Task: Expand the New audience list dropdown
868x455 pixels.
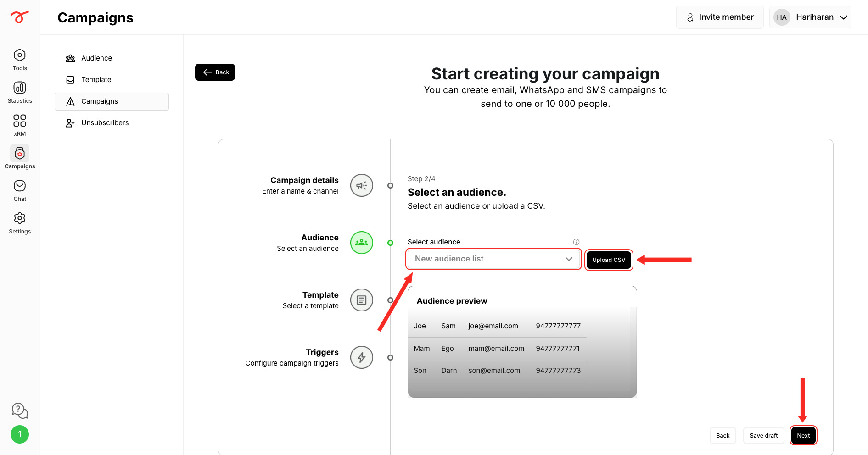Action: coord(494,259)
